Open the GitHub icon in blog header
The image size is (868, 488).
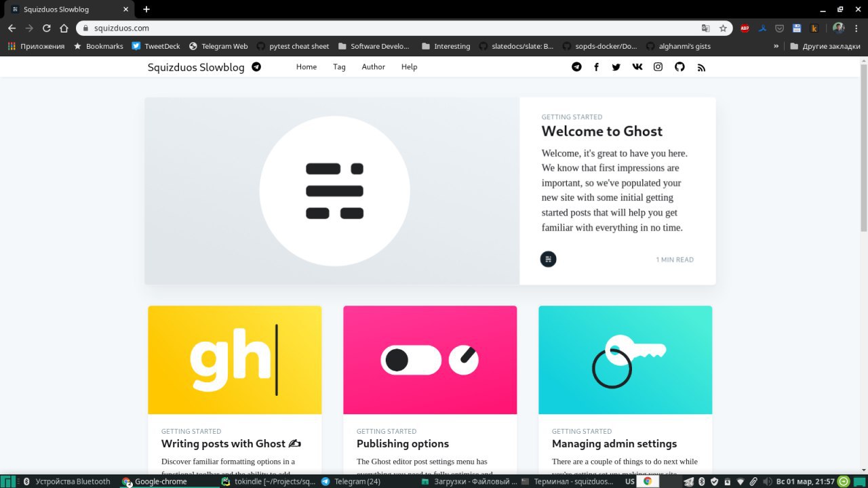coord(679,67)
